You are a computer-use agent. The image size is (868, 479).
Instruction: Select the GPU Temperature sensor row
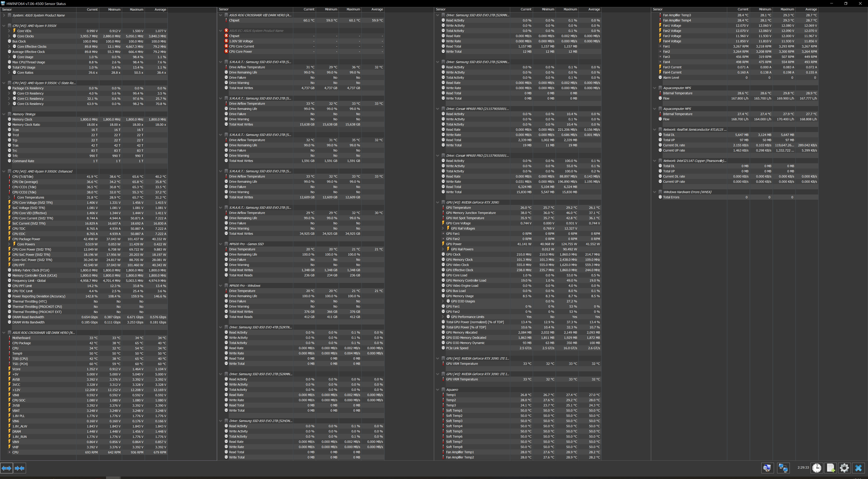click(x=458, y=208)
